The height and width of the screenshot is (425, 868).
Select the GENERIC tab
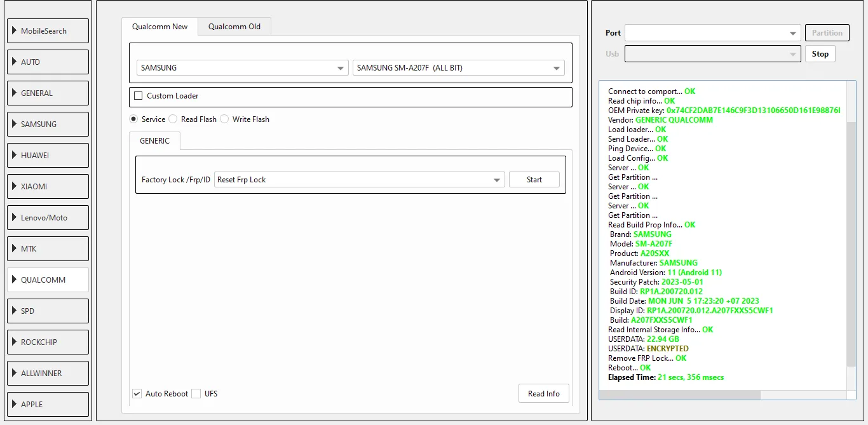tap(154, 141)
